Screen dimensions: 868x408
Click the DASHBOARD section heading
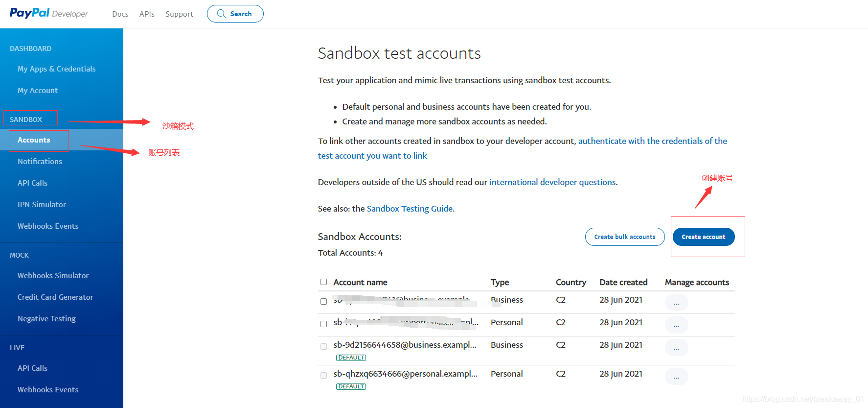(x=30, y=48)
